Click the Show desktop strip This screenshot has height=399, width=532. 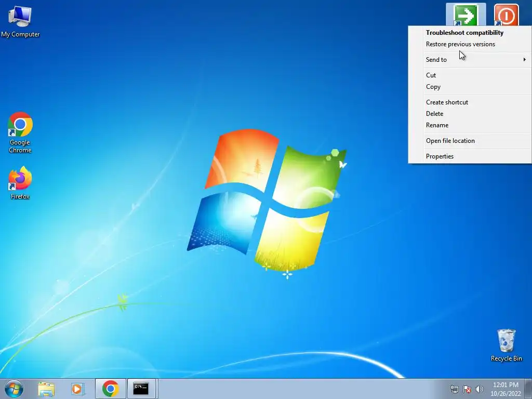pyautogui.click(x=528, y=389)
